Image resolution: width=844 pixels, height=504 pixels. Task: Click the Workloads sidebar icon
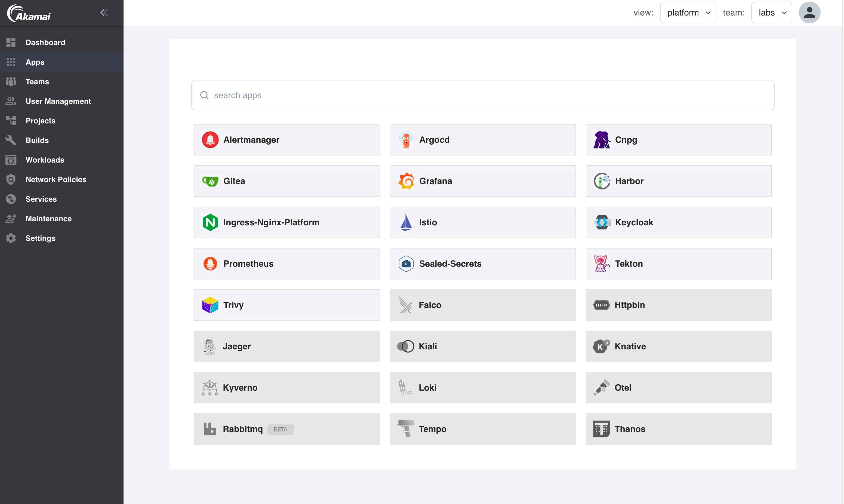pyautogui.click(x=11, y=160)
